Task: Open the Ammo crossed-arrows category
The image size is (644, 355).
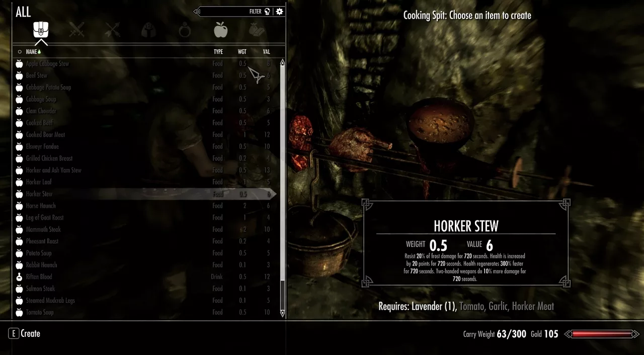Action: [113, 30]
